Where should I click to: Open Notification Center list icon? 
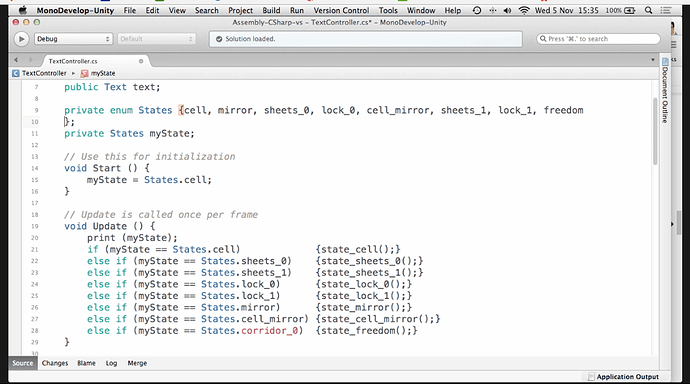[x=666, y=10]
